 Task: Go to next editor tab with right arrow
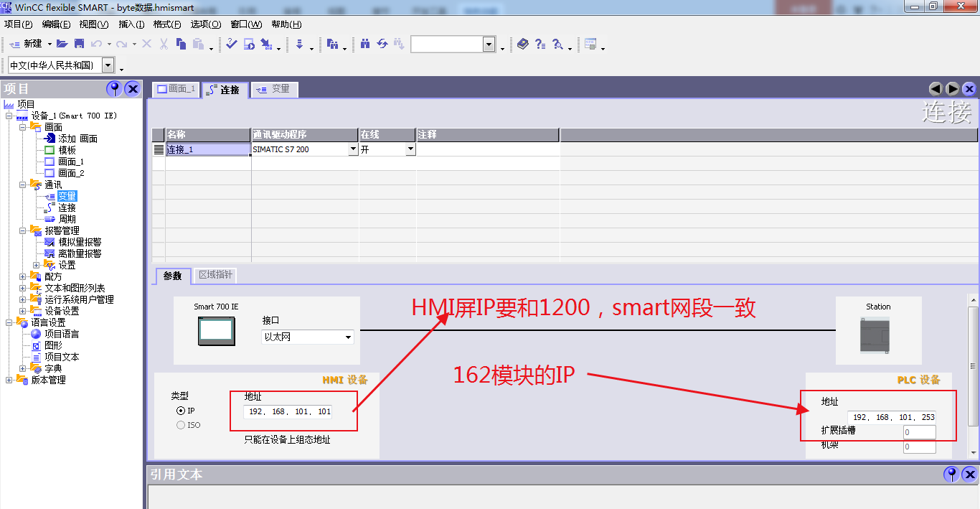953,89
